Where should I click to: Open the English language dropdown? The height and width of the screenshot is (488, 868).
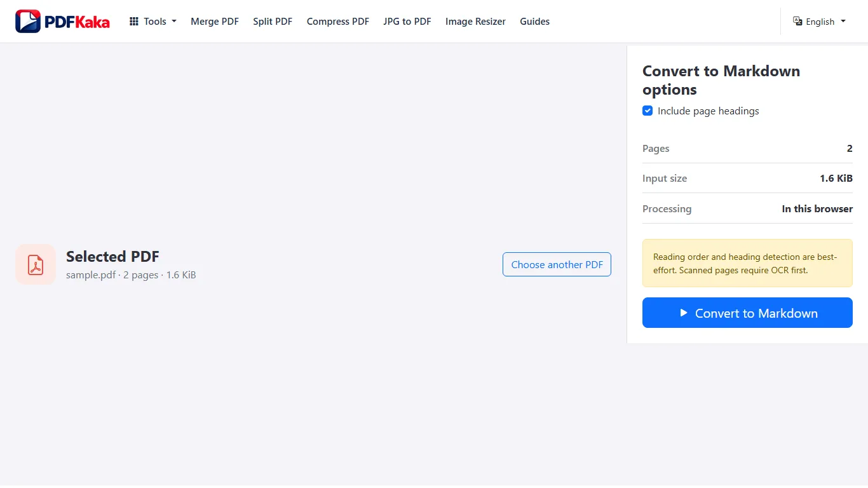(820, 22)
